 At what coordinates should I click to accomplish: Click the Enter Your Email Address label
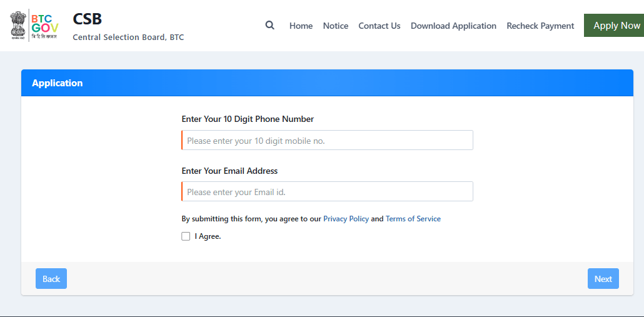coord(229,171)
